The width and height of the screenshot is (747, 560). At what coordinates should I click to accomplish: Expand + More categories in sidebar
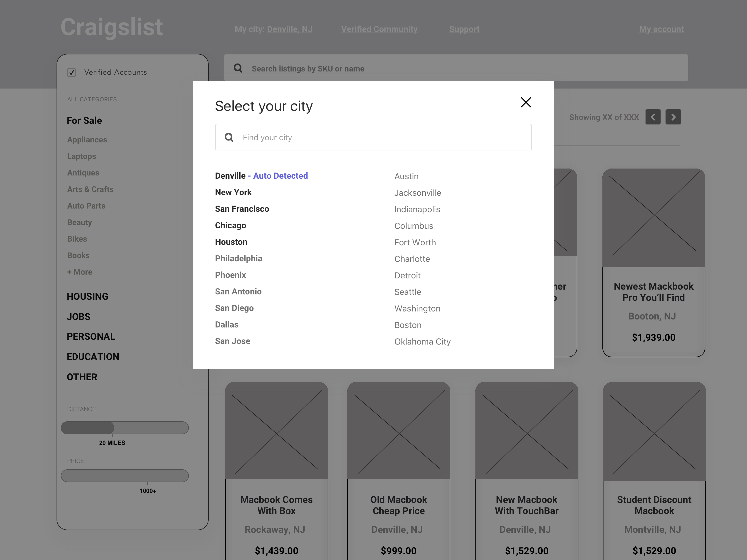(x=80, y=272)
